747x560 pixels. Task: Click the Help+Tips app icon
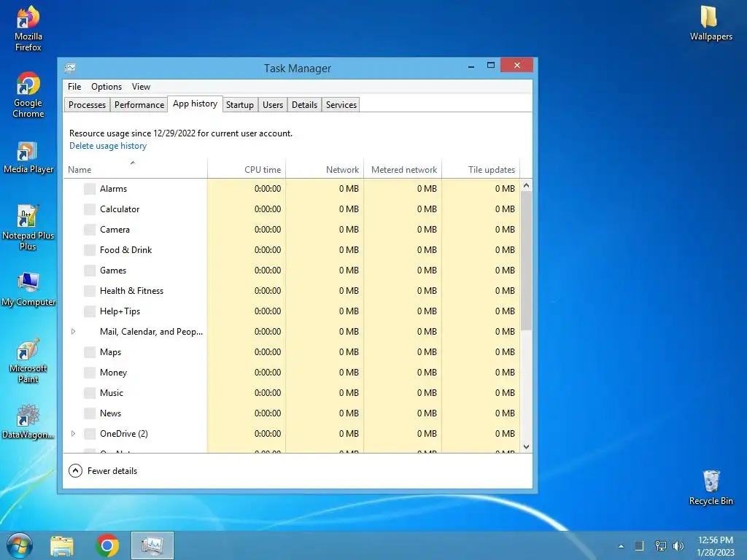click(90, 311)
